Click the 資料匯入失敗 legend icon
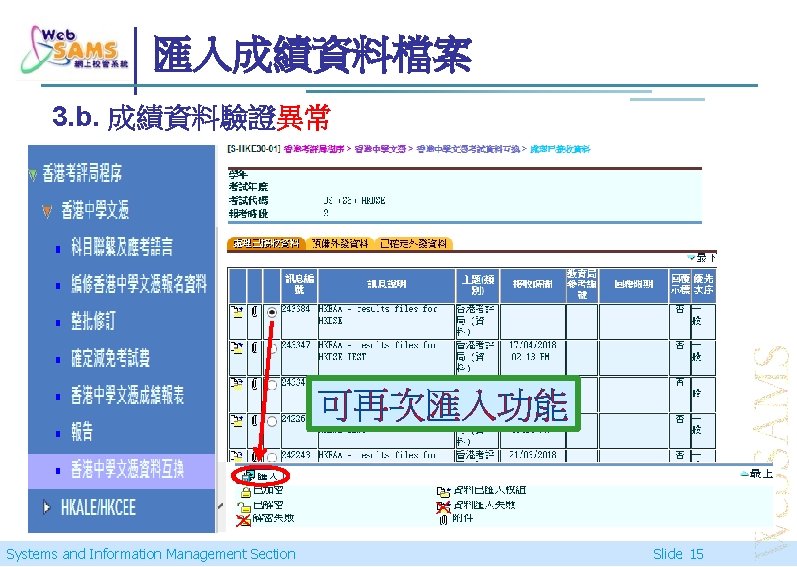Viewport: 797px width, 567px height. (443, 506)
